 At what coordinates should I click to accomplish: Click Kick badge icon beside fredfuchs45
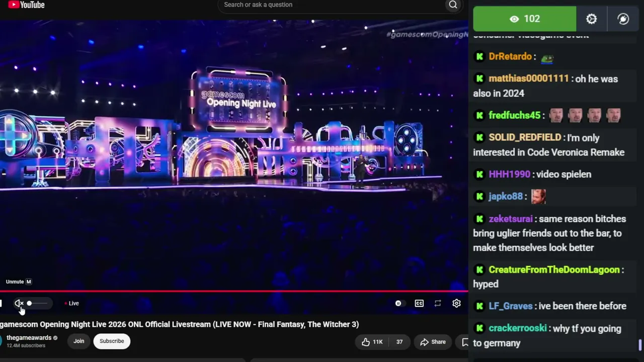tap(479, 115)
